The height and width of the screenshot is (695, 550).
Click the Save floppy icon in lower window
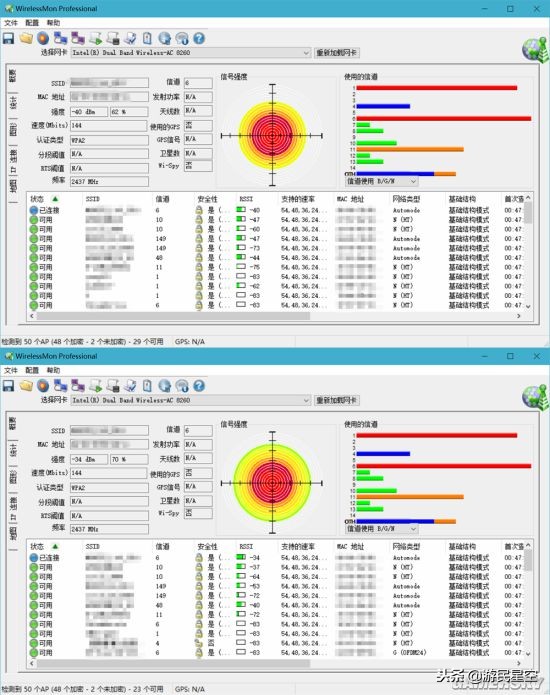(8, 386)
